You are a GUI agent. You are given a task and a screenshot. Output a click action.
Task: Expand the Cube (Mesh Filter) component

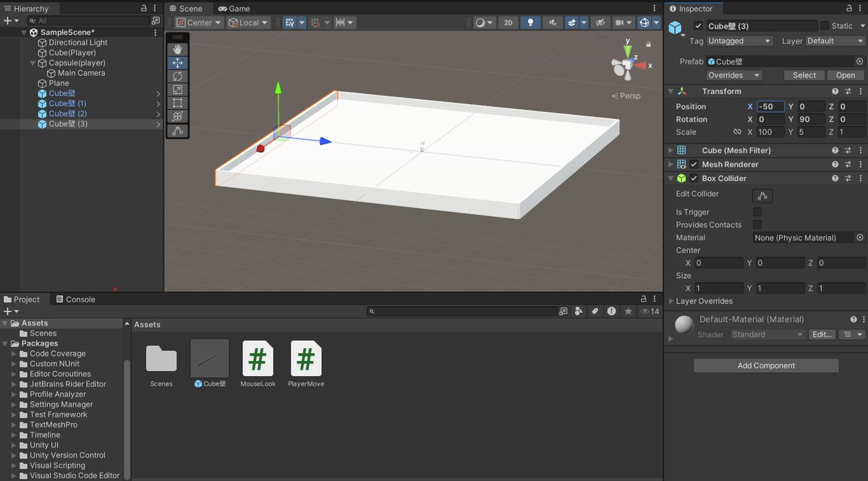[x=671, y=150]
